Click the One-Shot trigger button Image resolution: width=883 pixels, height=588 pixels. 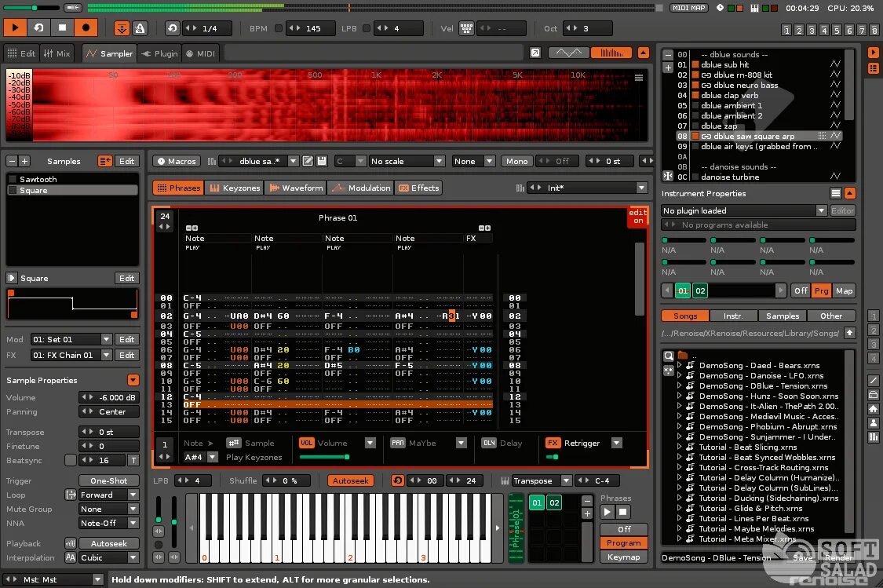pos(108,481)
